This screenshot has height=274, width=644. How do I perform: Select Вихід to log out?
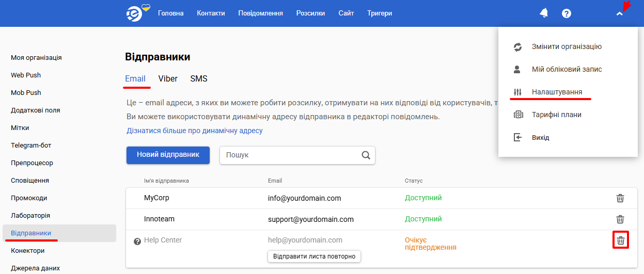pyautogui.click(x=540, y=138)
